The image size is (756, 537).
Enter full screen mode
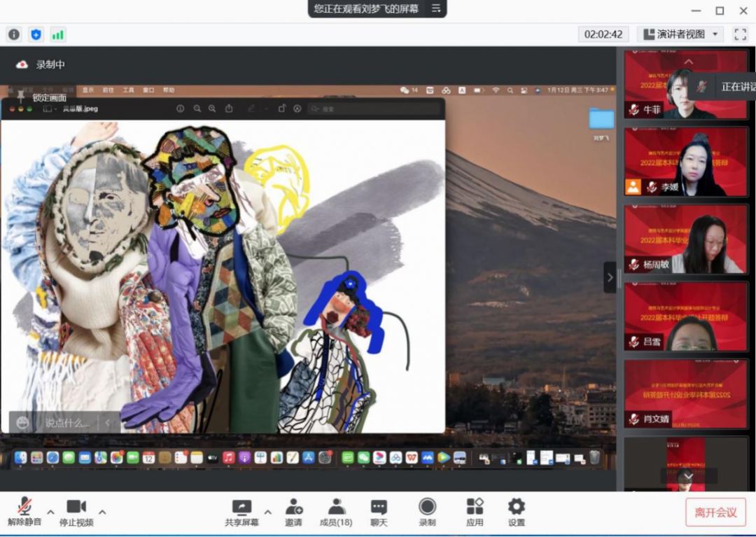[740, 34]
